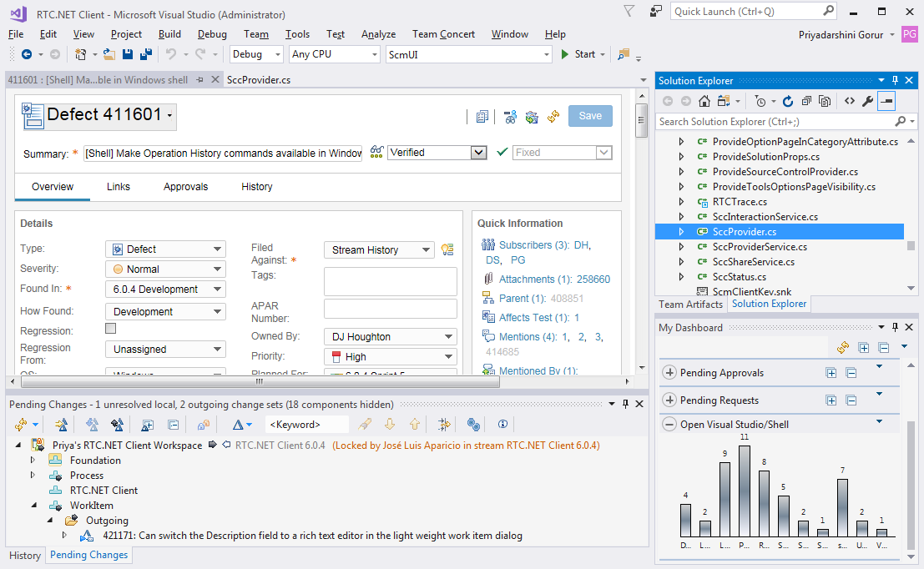Open the Team Concert menu

pos(443,34)
